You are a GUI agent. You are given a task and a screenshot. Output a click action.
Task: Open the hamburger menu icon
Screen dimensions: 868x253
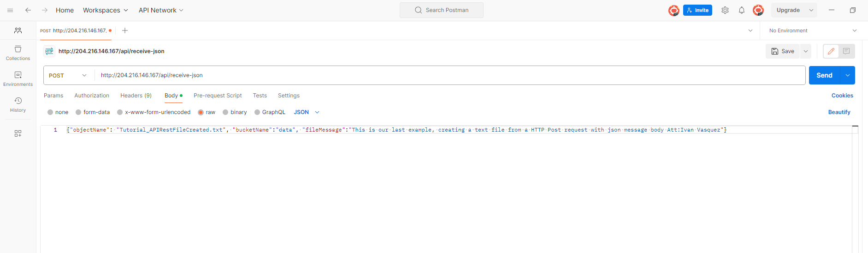coord(10,10)
